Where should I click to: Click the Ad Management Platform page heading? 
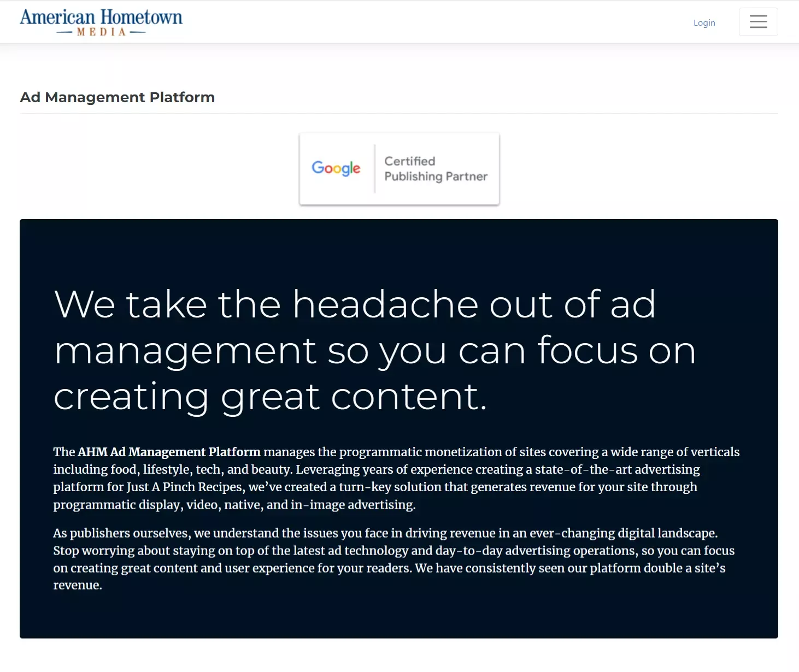coord(117,97)
